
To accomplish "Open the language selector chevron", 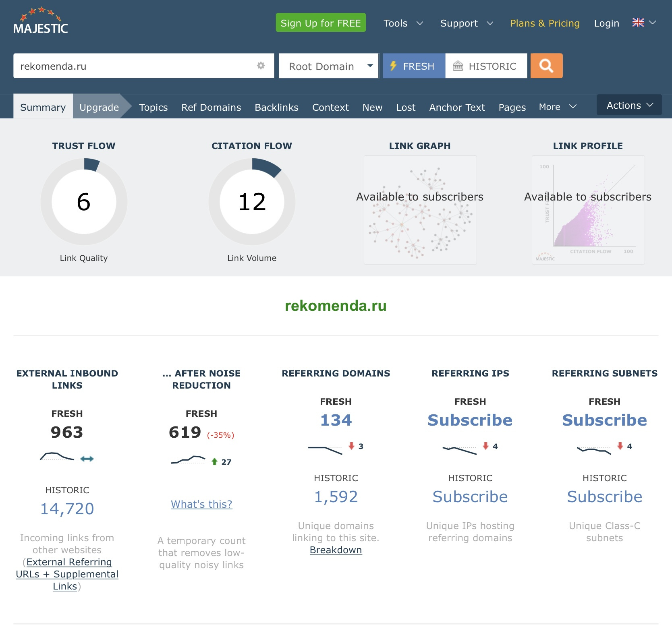I will click(x=653, y=23).
